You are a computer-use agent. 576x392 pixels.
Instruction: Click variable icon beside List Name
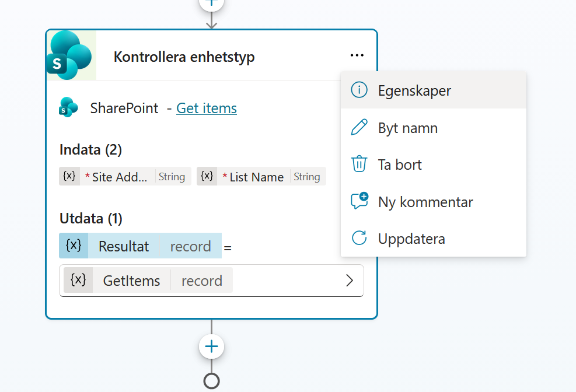tap(207, 176)
